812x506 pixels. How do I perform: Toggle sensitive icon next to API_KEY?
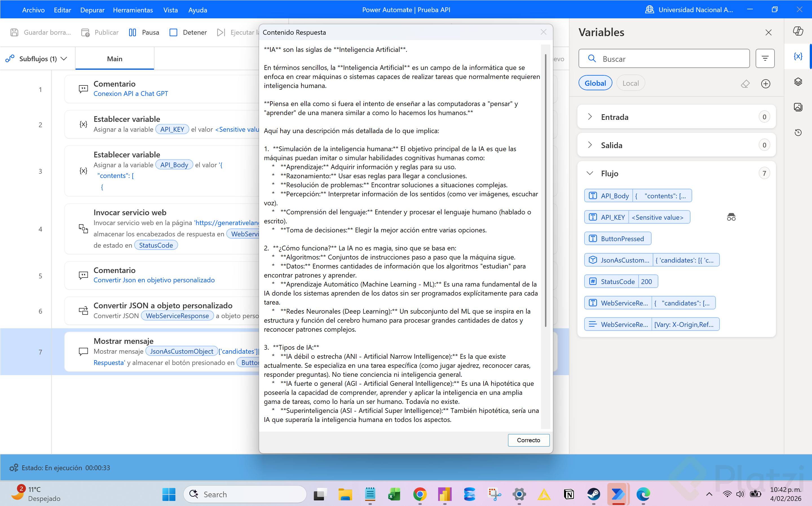pyautogui.click(x=731, y=217)
